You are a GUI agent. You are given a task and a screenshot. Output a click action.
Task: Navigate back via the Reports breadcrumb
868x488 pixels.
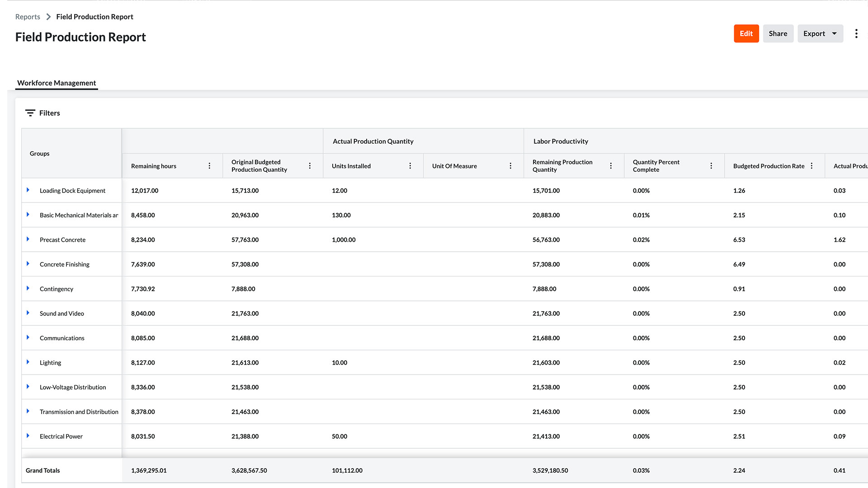(28, 16)
